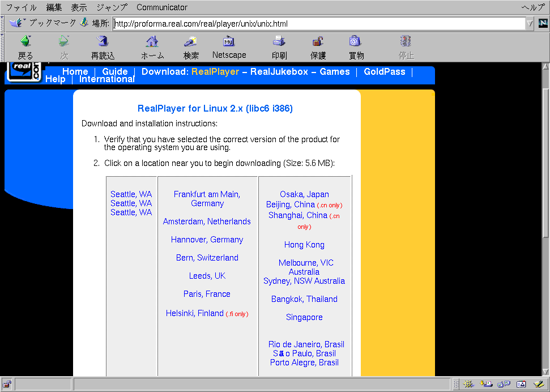Click the Real.com logo on the page
550x392 pixels.
[24, 72]
